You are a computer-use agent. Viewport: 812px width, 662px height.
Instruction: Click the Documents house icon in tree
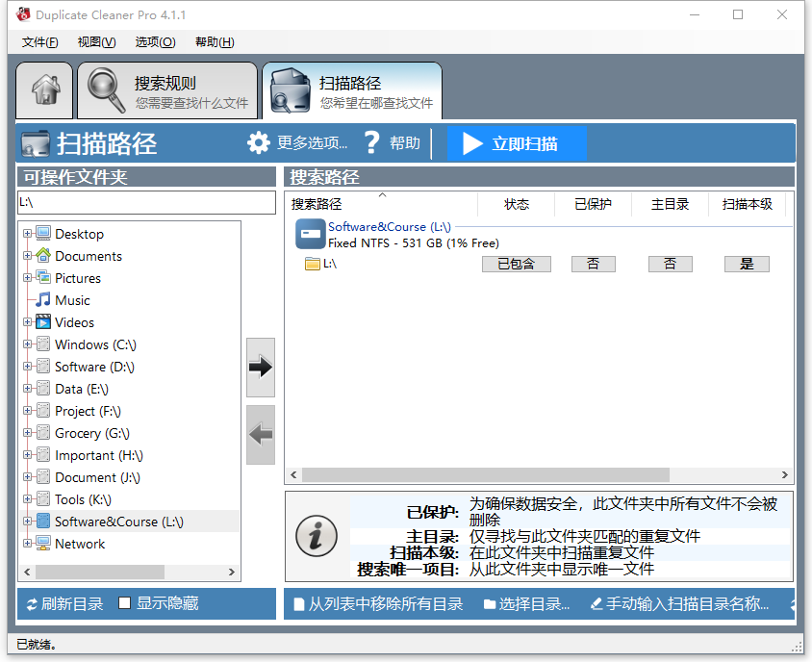pos(43,255)
